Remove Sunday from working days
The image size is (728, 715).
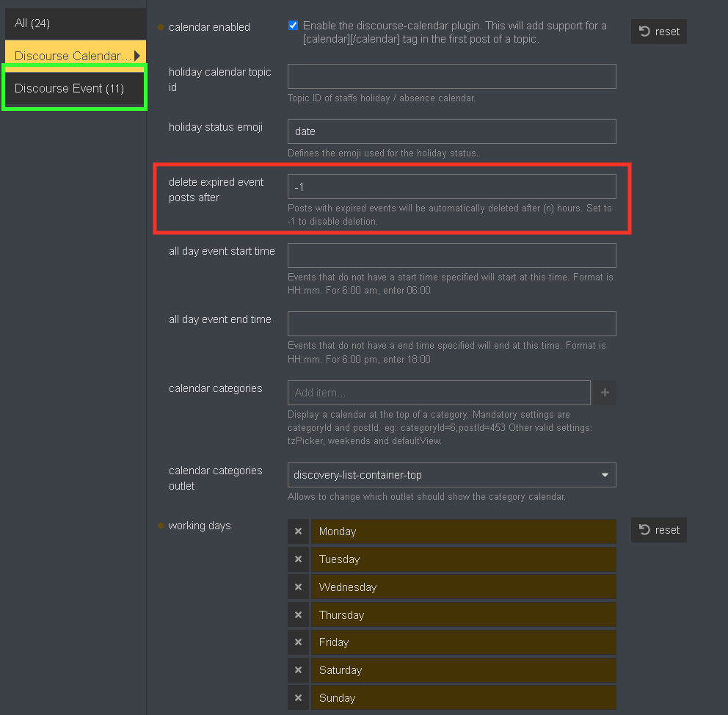298,698
